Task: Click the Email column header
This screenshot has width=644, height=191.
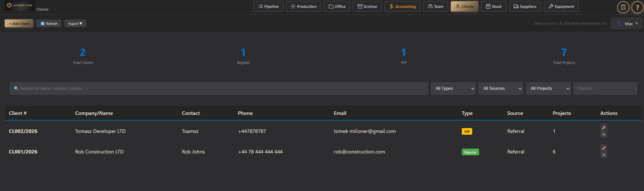Action: 340,113
